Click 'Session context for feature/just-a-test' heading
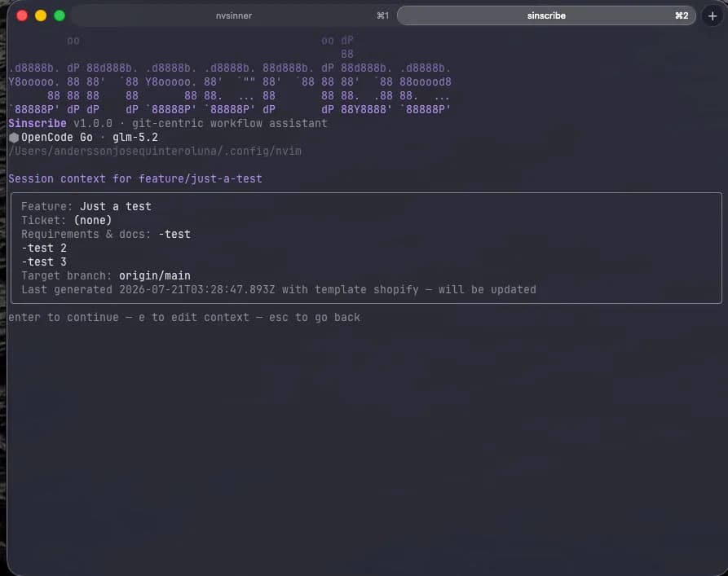Image resolution: width=728 pixels, height=576 pixels. click(x=135, y=178)
